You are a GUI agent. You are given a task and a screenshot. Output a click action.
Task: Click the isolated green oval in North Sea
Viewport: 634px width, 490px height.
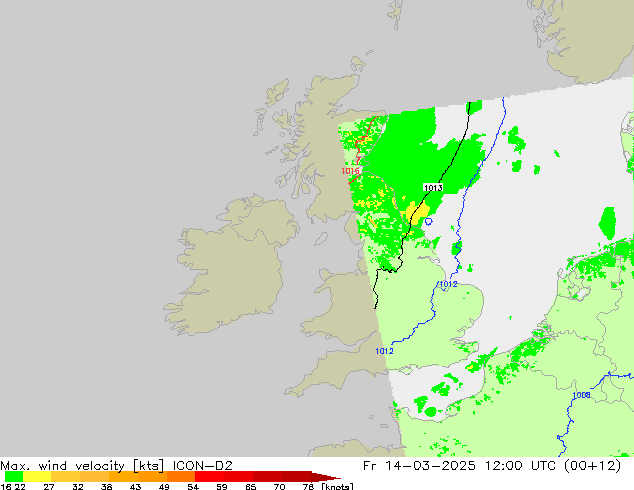click(607, 221)
